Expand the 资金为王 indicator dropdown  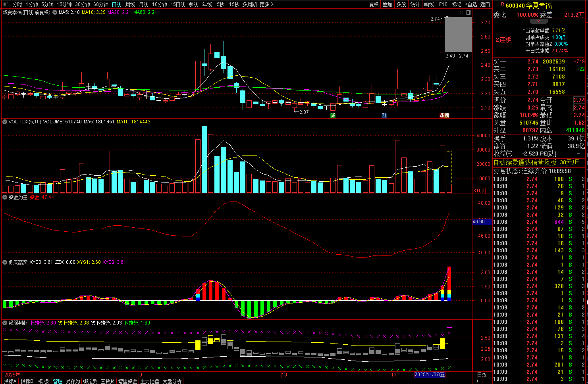click(x=5, y=197)
